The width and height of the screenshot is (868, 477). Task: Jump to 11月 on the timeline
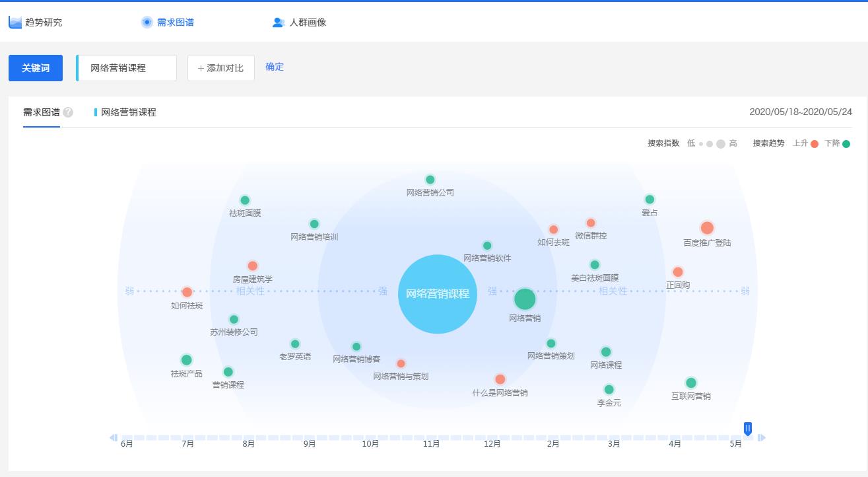pyautogui.click(x=431, y=443)
